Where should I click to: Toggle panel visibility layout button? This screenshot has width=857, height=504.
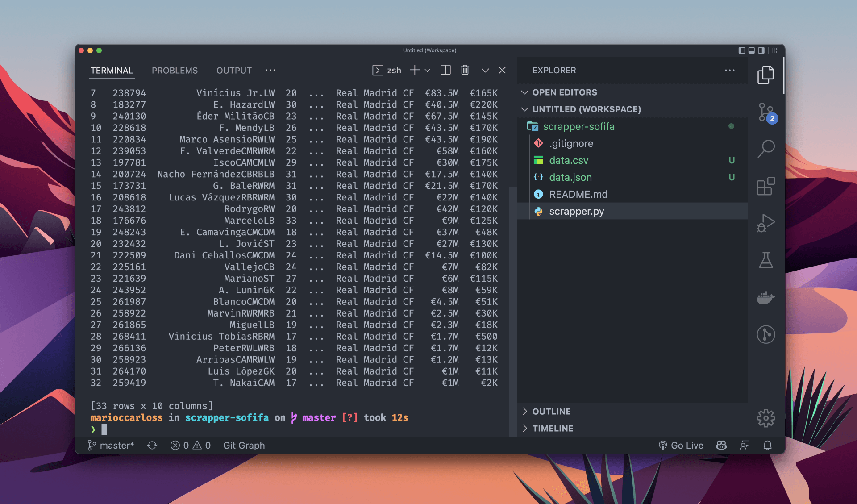[752, 50]
